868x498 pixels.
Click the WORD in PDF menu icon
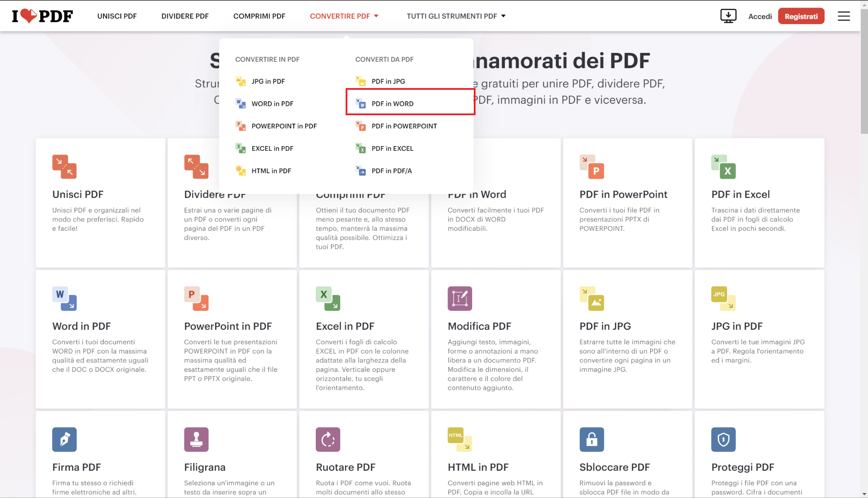click(241, 103)
